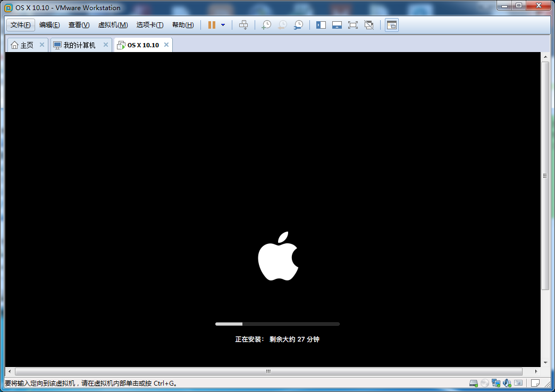Enter full screen mode

tap(353, 25)
